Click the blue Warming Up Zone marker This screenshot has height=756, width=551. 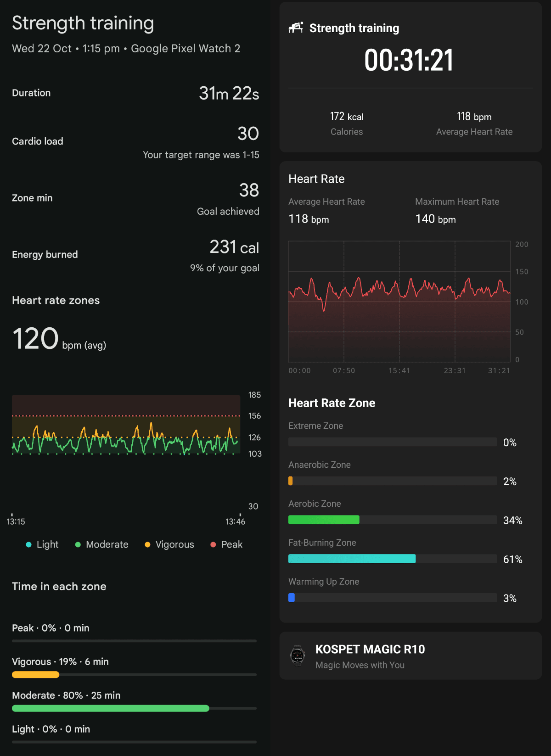[291, 598]
